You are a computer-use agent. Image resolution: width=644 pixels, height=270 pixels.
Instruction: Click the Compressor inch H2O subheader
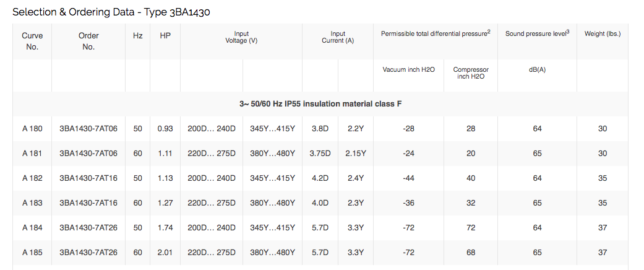471,73
